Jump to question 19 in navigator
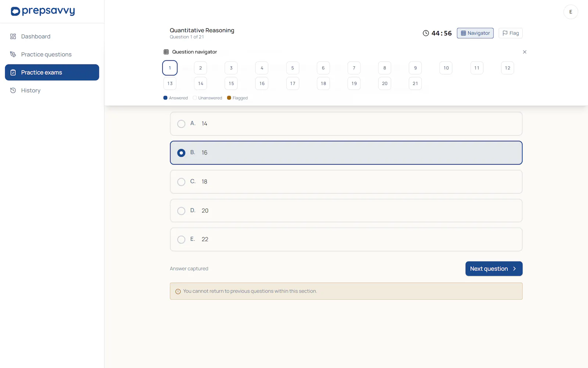 click(354, 84)
